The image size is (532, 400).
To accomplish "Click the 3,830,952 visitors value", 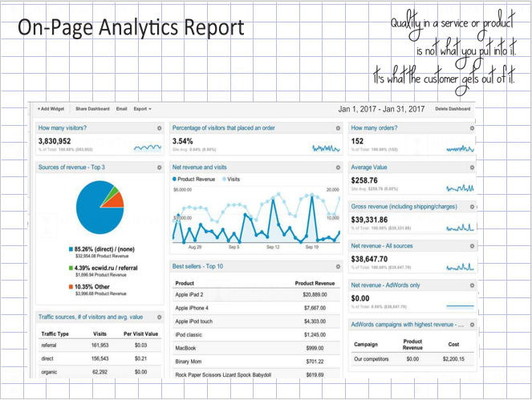I will click(55, 141).
